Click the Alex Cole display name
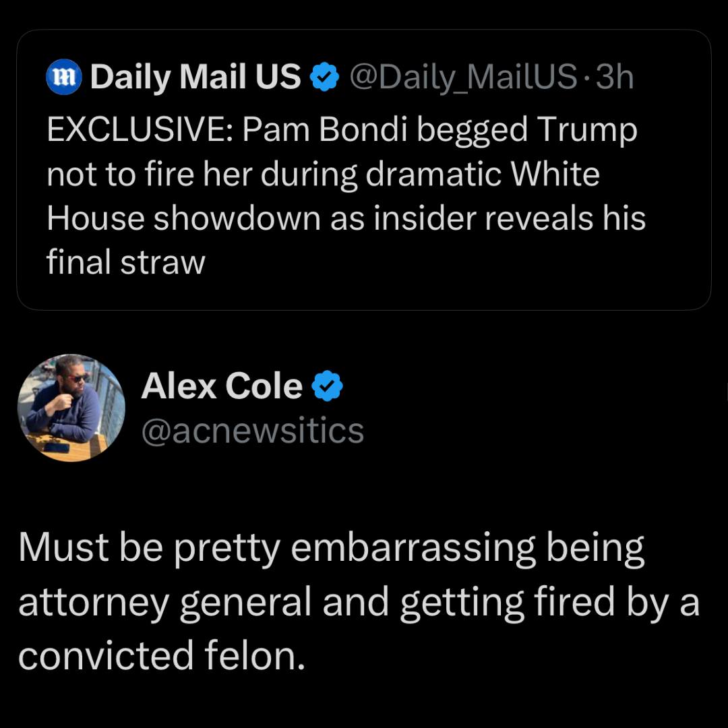This screenshot has width=728, height=728. (222, 386)
